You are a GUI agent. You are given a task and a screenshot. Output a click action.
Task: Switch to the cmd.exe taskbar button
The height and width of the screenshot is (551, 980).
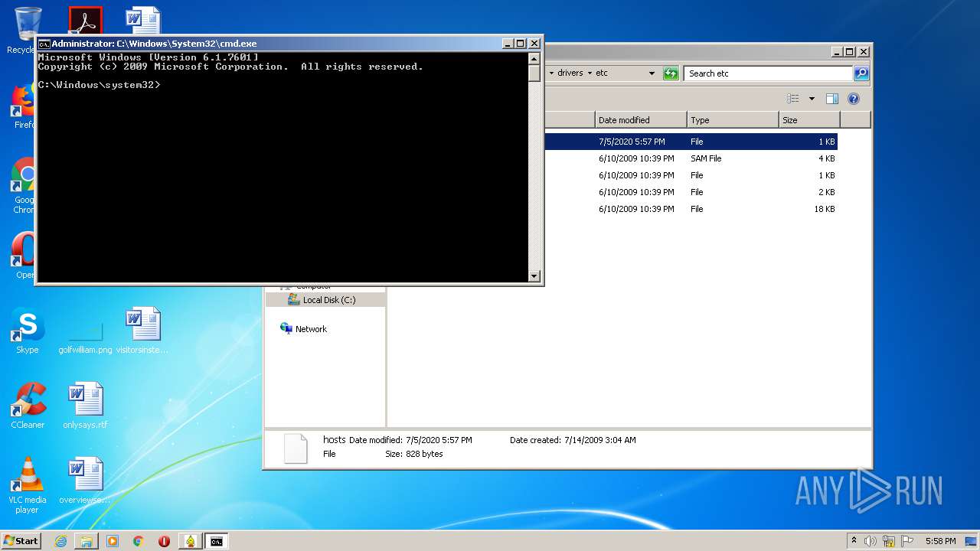(x=217, y=541)
